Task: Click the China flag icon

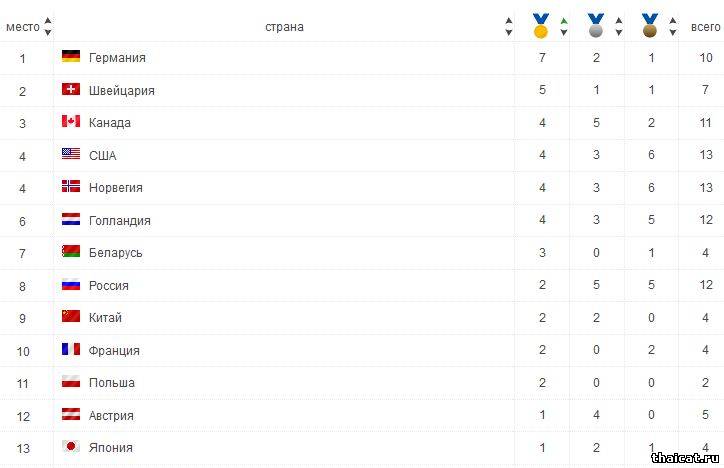Action: coord(70,317)
